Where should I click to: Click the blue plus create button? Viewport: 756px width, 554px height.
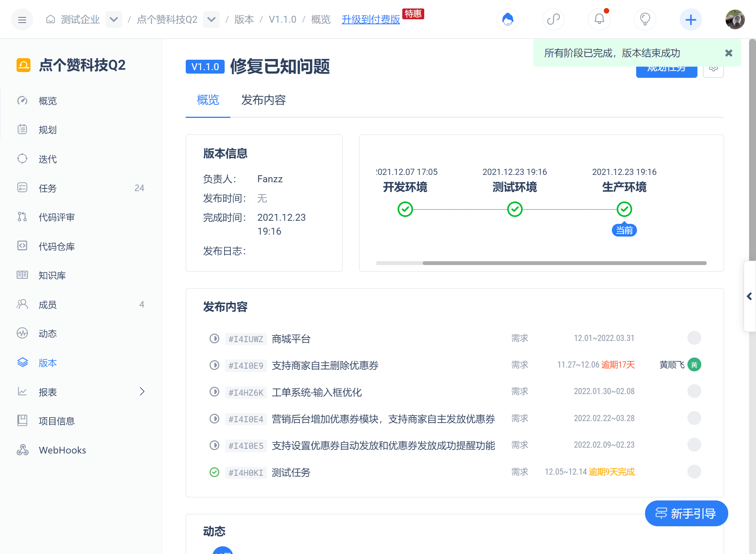[691, 19]
